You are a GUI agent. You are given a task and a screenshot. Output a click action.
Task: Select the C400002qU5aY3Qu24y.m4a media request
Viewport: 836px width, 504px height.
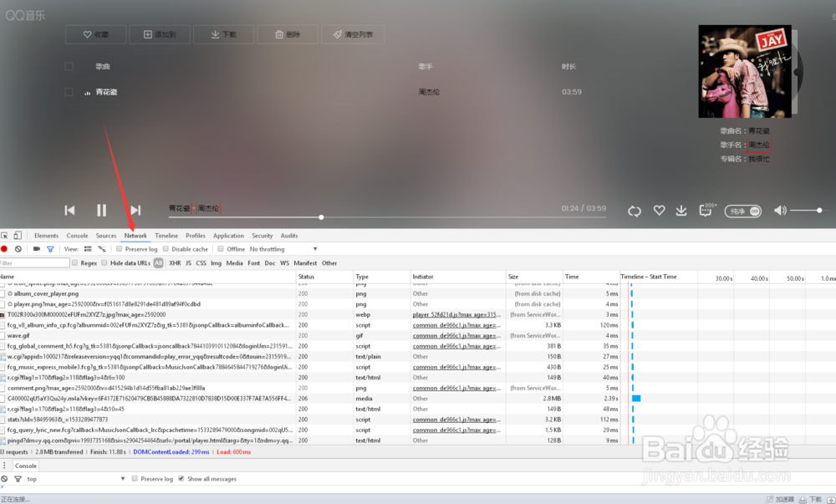pos(150,398)
